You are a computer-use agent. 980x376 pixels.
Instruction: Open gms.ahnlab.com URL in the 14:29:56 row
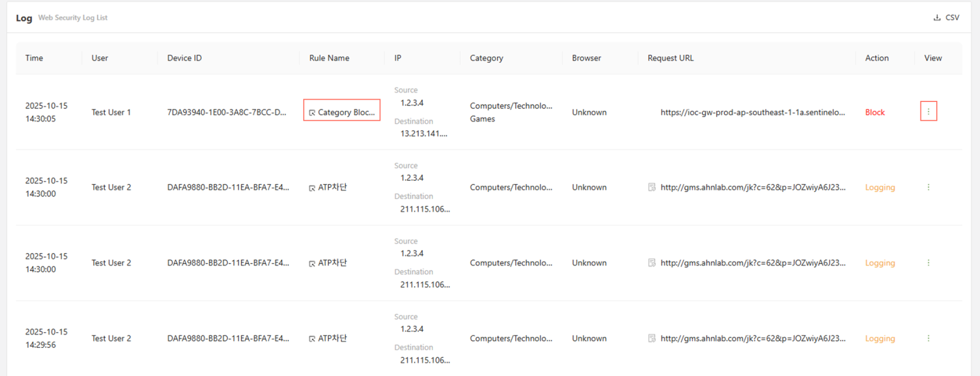(752, 338)
